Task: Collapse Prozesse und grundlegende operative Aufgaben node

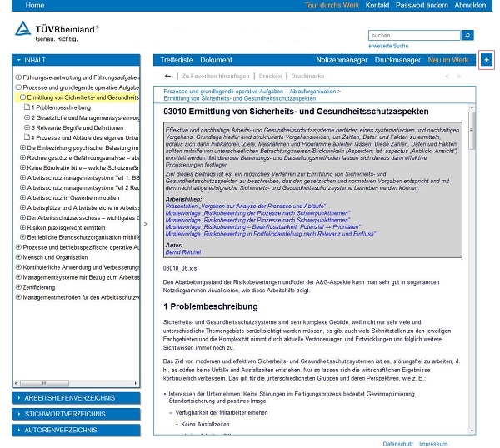Action: [x=18, y=87]
